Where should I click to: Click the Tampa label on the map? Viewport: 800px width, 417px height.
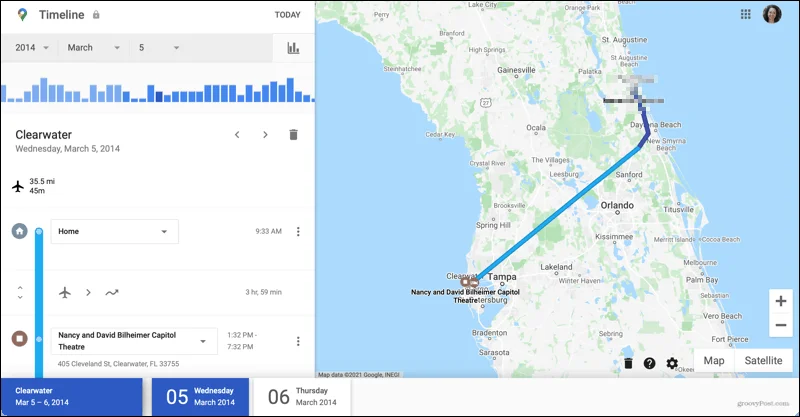pos(502,277)
